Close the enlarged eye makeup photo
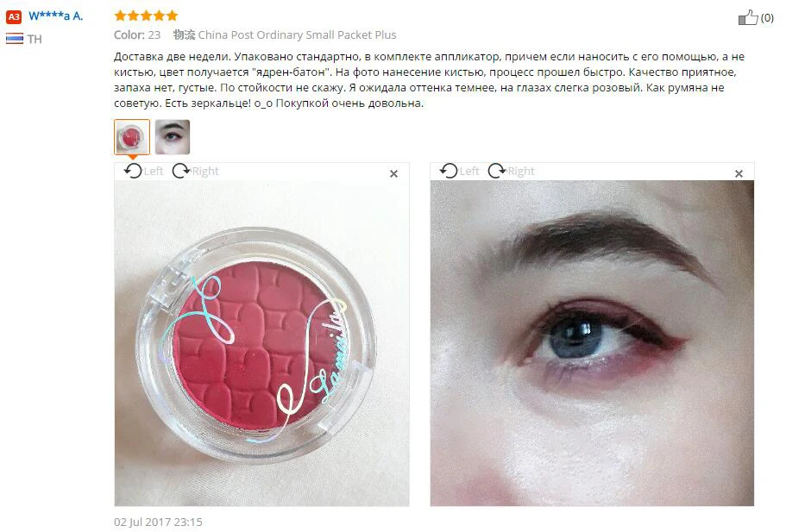 coord(739,174)
